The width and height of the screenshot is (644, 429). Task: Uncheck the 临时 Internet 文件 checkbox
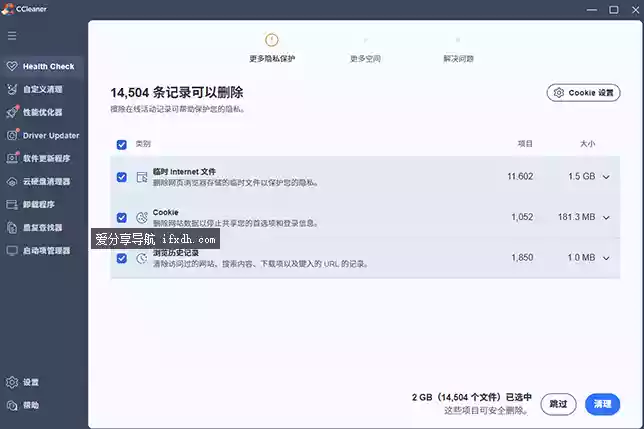tap(122, 177)
